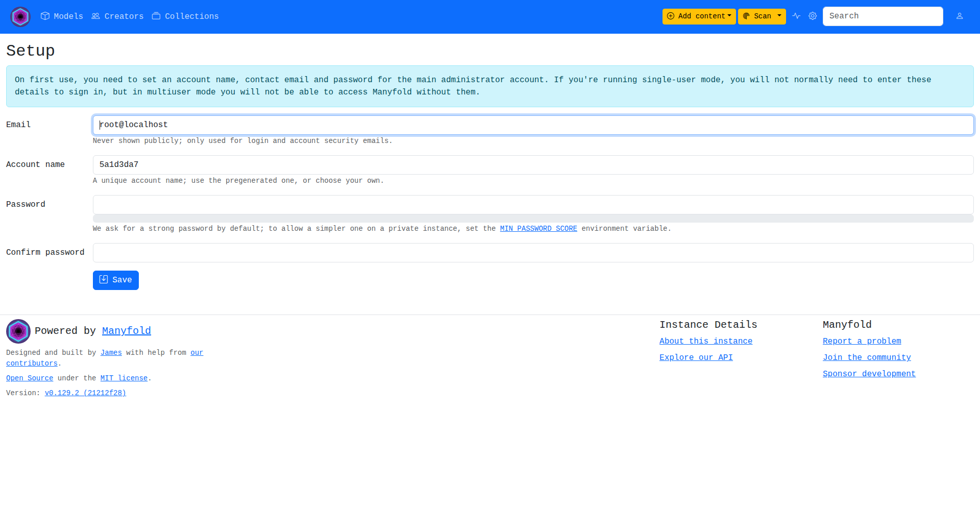980x507 pixels.
Task: Focus the Password input field
Action: [533, 205]
